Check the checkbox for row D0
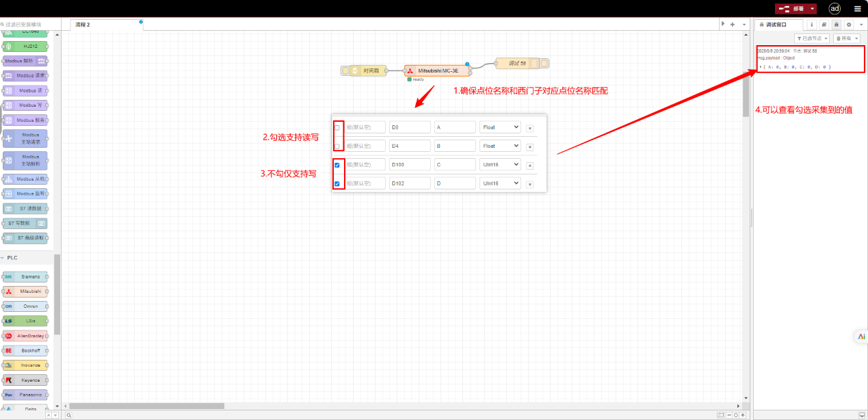The width and height of the screenshot is (868, 420). coord(337,128)
